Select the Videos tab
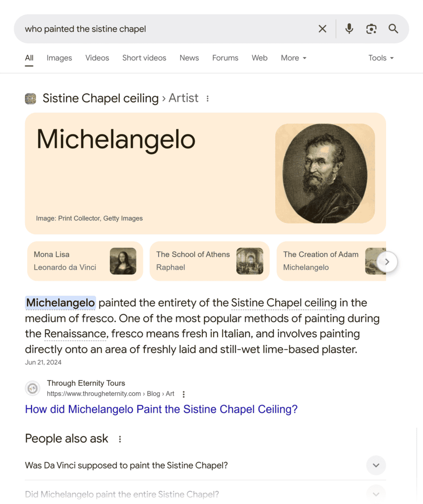Image resolution: width=423 pixels, height=504 pixels. click(x=97, y=58)
